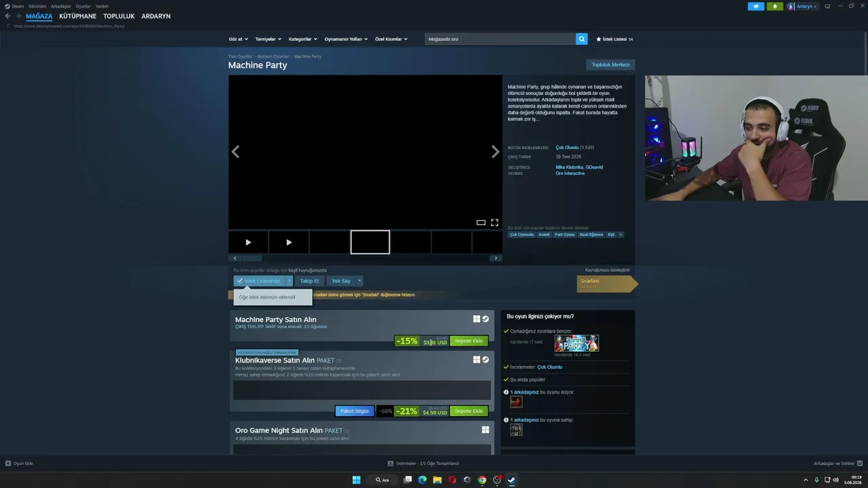Open avatar of friend who owns this game

(516, 430)
